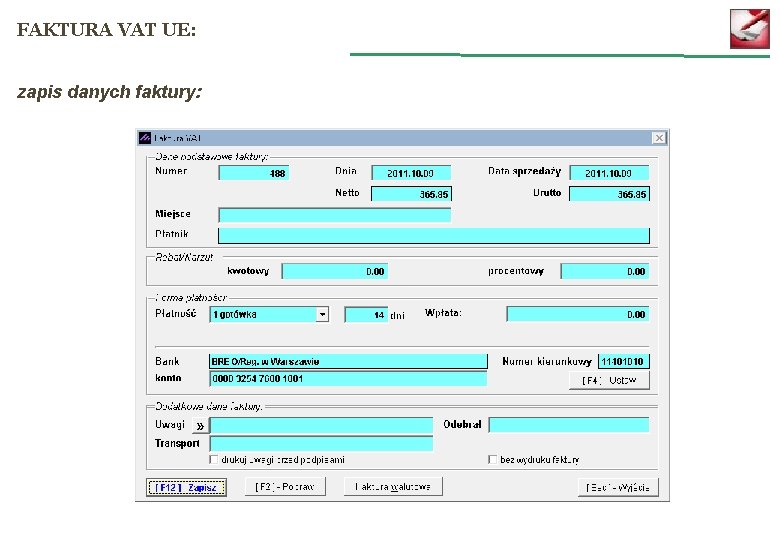
Task: Enable drukuj uwagi przed podpisami checkbox
Action: pyautogui.click(x=214, y=459)
